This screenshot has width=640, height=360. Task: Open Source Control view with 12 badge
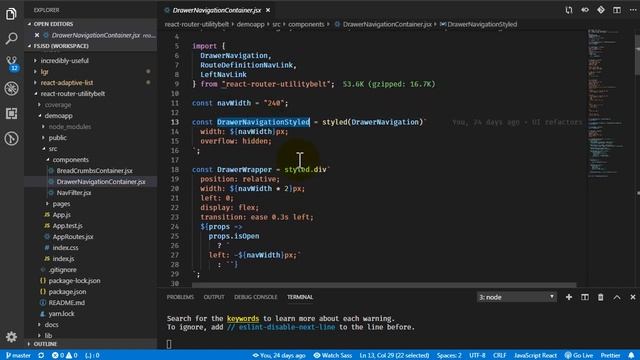tap(11, 63)
